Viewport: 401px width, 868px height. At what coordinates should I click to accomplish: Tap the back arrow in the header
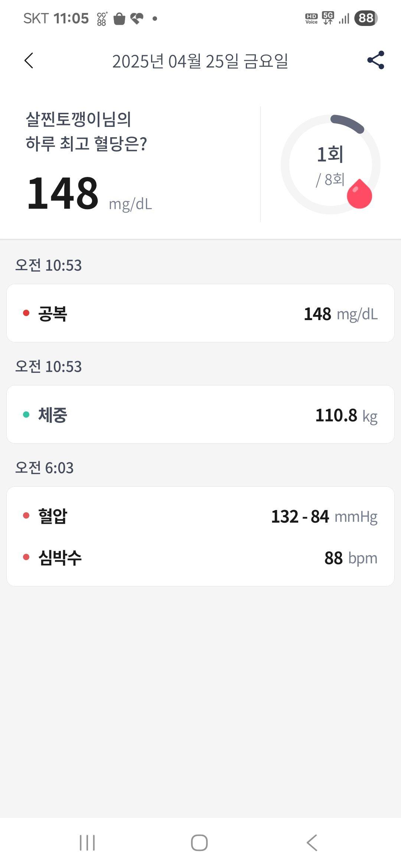point(29,60)
